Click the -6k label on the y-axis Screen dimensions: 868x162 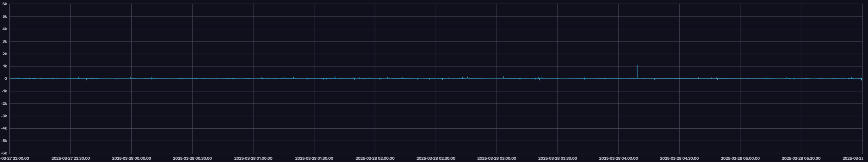coord(4,153)
